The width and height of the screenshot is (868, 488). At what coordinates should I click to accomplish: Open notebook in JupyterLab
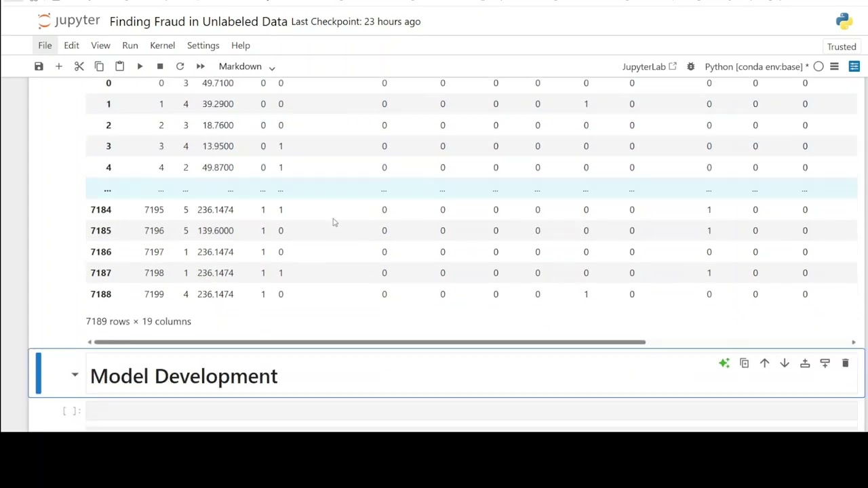[649, 66]
